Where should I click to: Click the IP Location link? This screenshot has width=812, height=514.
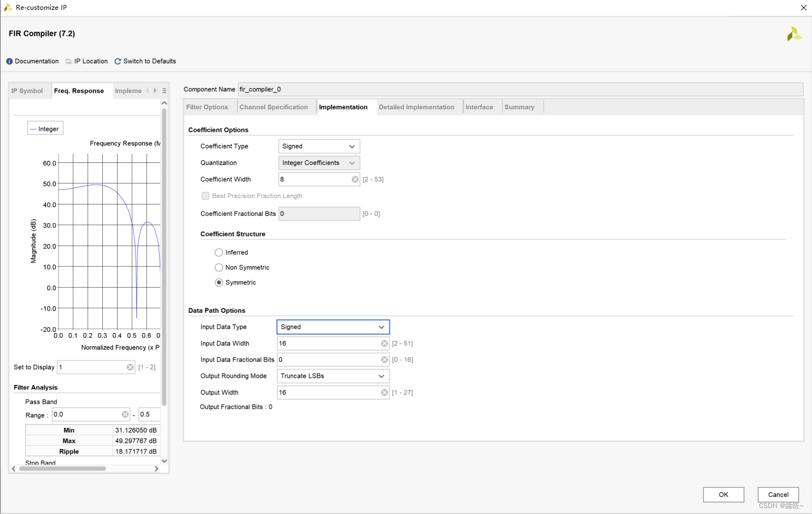(91, 61)
